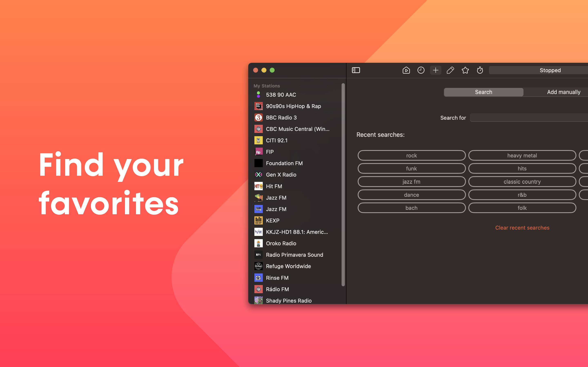This screenshot has height=367, width=588.
Task: Switch to the Add manually tab
Action: pyautogui.click(x=563, y=92)
